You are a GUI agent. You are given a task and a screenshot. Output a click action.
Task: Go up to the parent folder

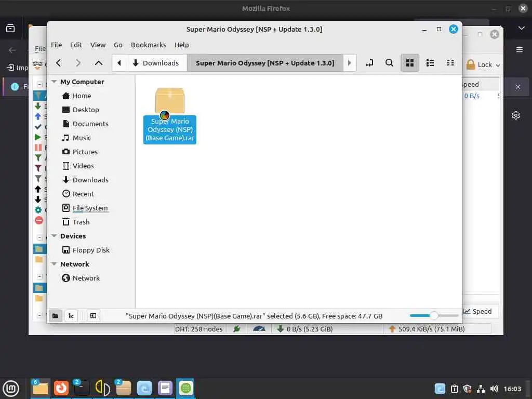coord(98,63)
